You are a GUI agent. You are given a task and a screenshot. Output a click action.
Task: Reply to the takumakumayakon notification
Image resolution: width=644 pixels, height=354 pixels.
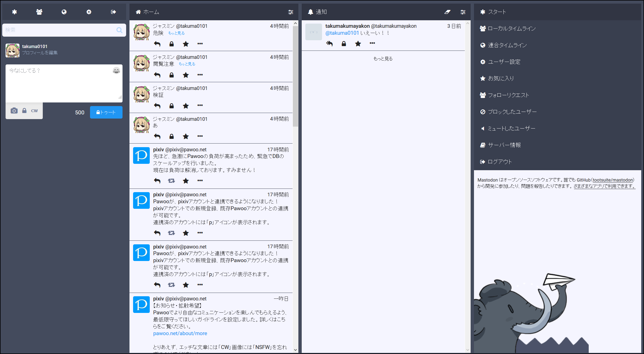[x=330, y=44]
